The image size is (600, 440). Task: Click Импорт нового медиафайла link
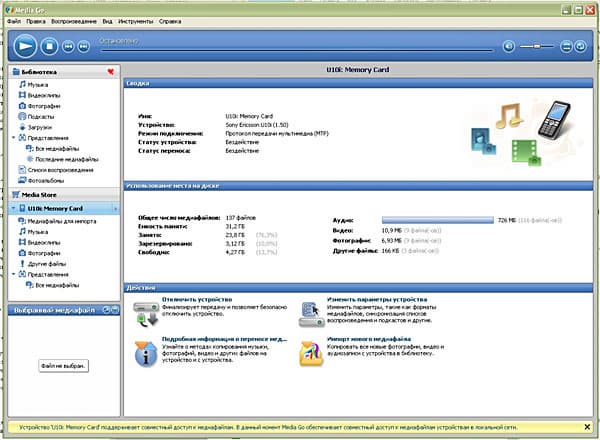click(369, 339)
